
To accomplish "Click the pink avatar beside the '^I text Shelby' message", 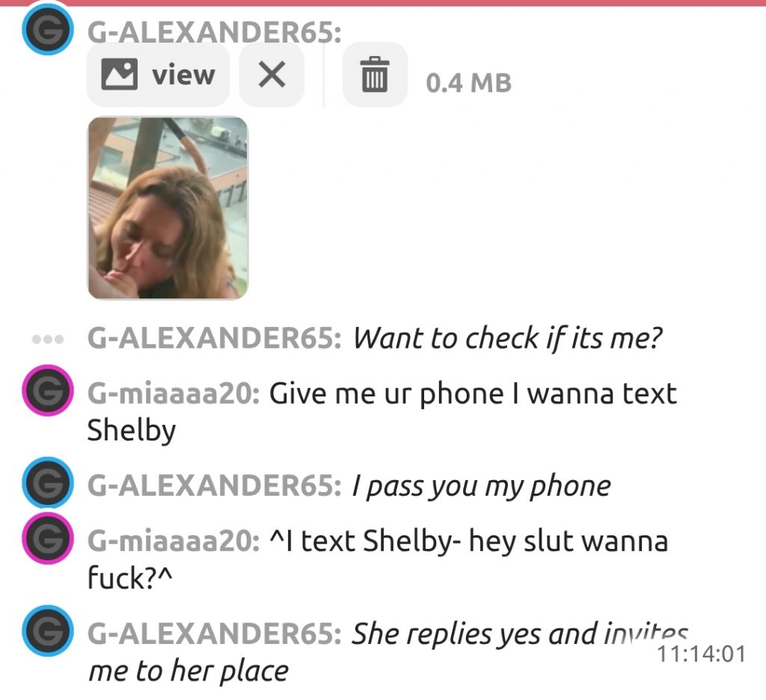I will tap(48, 538).
